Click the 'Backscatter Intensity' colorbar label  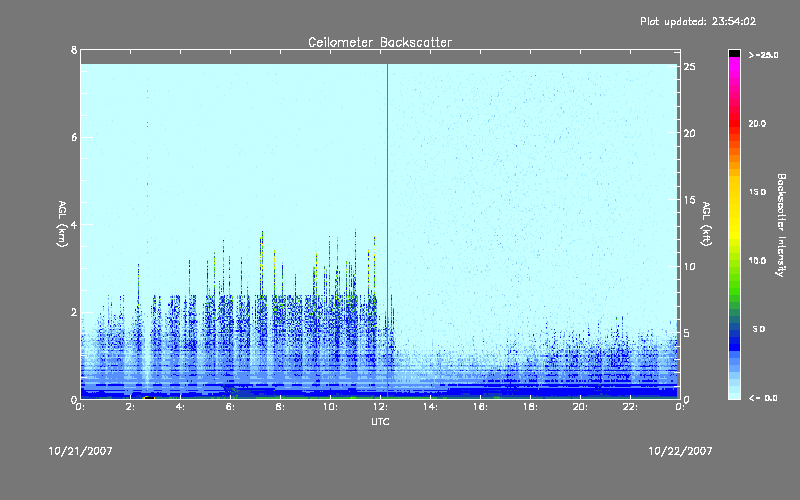[x=781, y=225]
